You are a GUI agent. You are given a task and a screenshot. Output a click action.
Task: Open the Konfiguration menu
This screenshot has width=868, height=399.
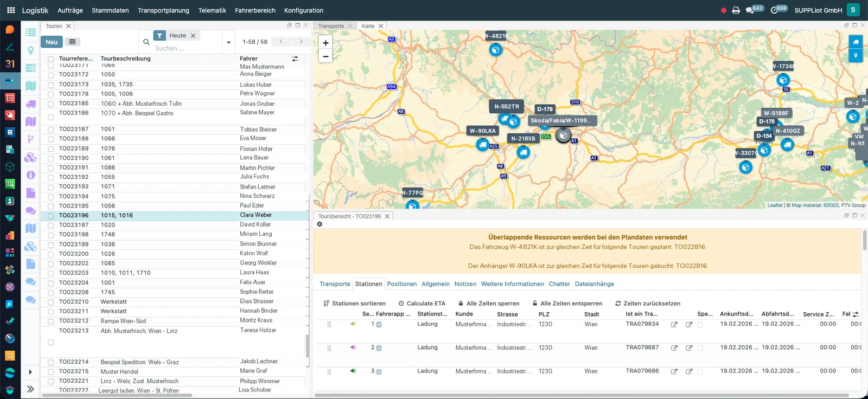point(304,10)
